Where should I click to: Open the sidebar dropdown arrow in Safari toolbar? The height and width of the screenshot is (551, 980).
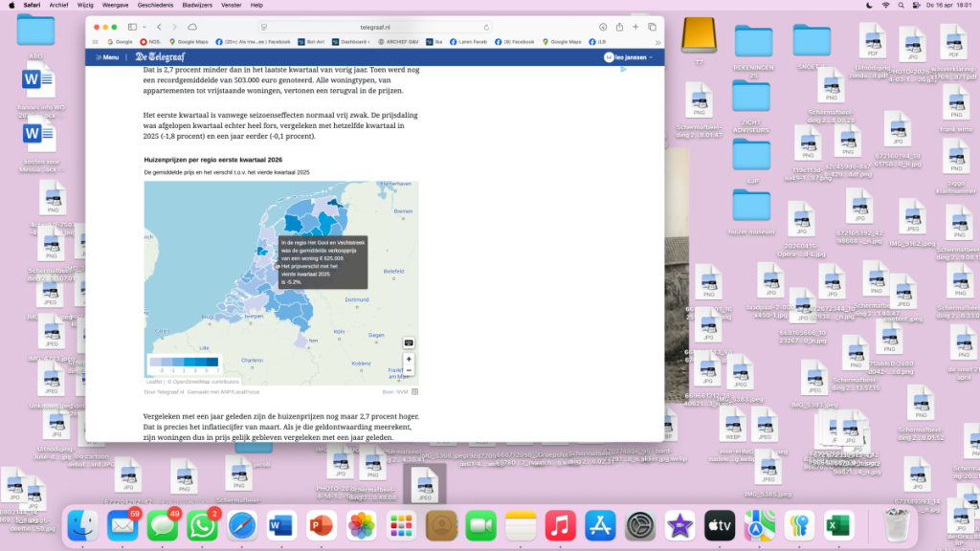pyautogui.click(x=143, y=27)
